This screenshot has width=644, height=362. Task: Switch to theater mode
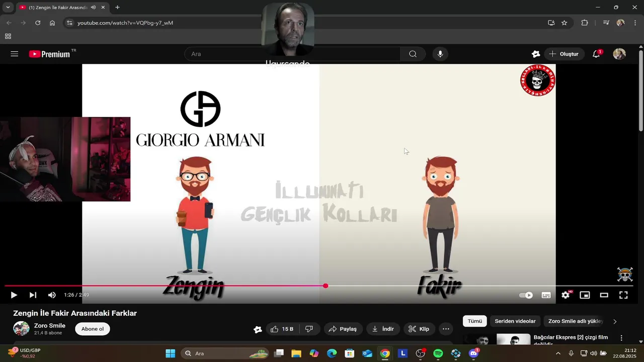tap(604, 295)
